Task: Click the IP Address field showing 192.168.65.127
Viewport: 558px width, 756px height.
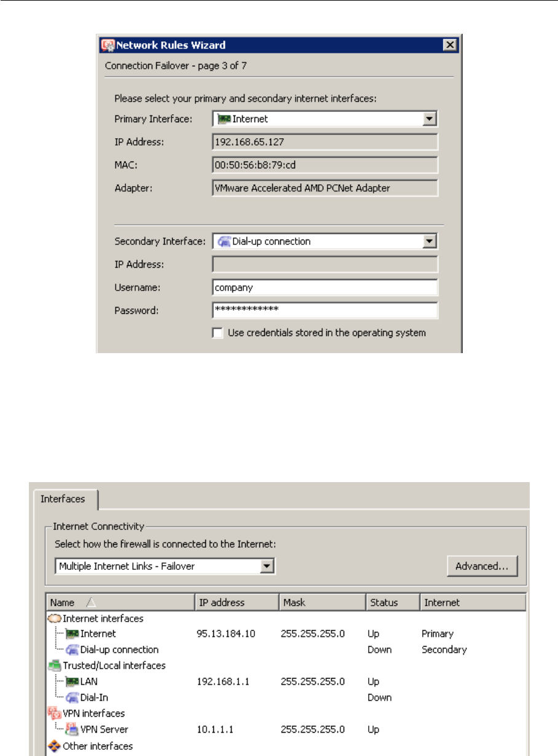Action: (x=325, y=142)
